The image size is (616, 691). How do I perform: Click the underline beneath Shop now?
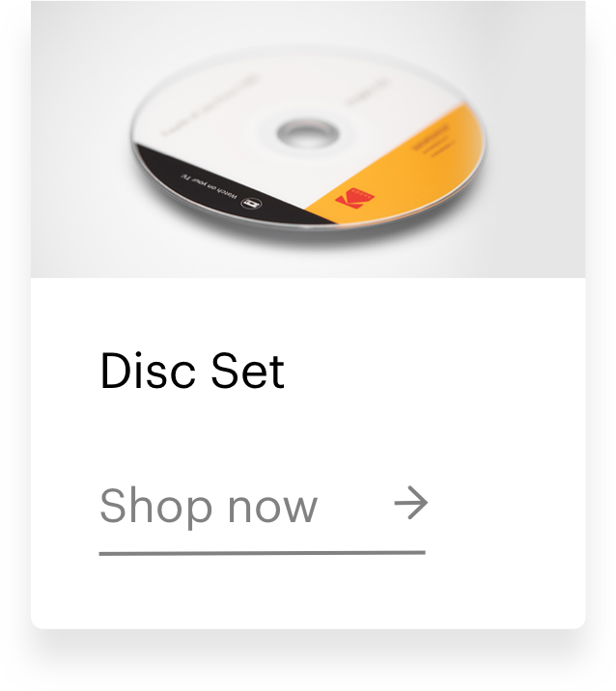[263, 553]
